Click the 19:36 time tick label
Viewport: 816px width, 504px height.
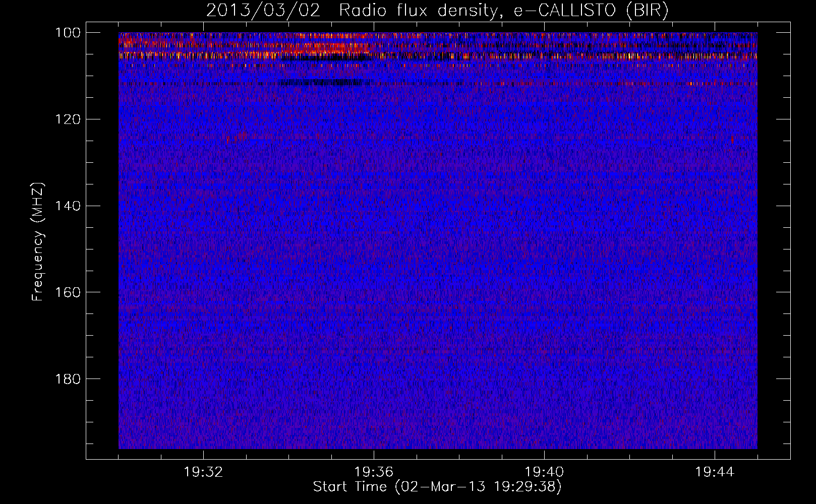[x=374, y=472]
